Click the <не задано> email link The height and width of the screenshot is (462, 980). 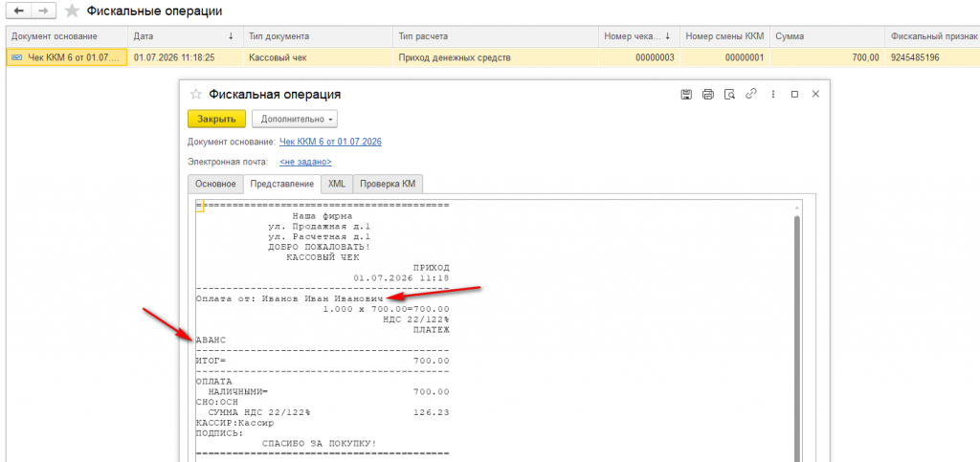coord(305,162)
